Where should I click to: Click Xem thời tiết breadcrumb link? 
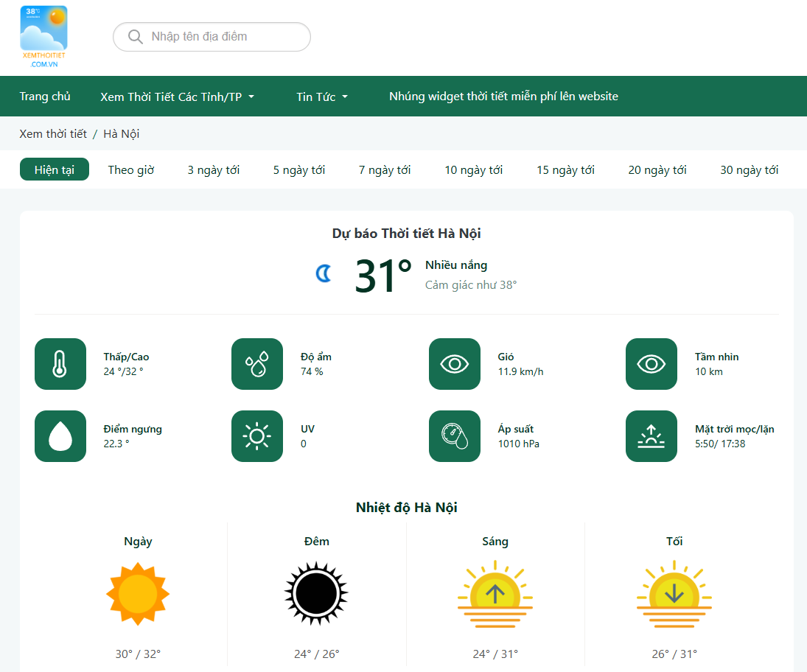click(x=53, y=133)
